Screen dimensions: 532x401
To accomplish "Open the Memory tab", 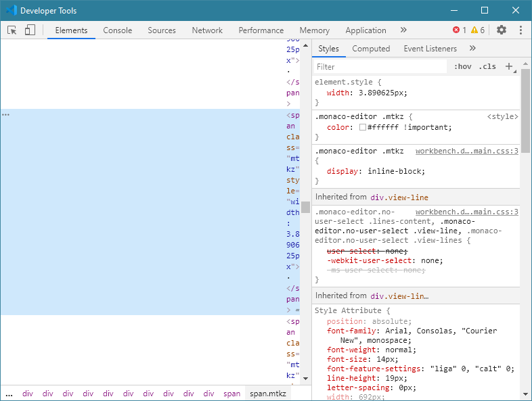I will [315, 30].
